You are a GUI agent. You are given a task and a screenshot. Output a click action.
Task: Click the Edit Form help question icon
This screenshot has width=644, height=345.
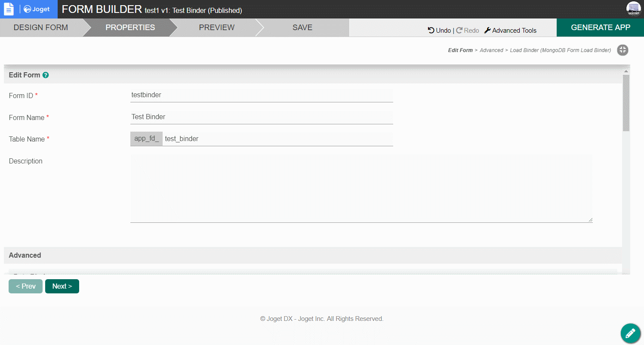(46, 75)
